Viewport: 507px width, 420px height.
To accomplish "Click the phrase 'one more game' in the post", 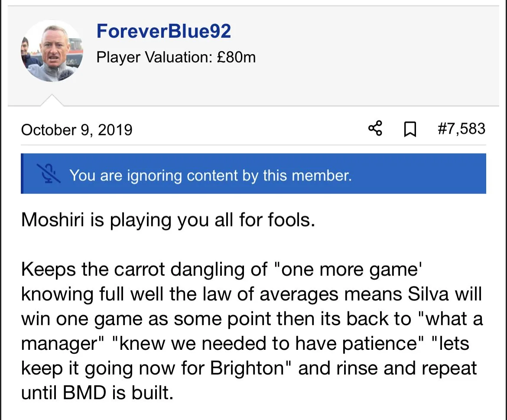I will click(351, 270).
